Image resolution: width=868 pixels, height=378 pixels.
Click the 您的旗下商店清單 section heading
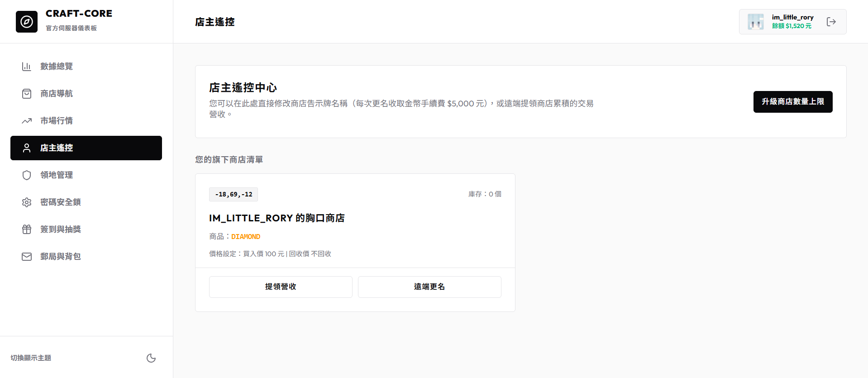click(x=229, y=160)
